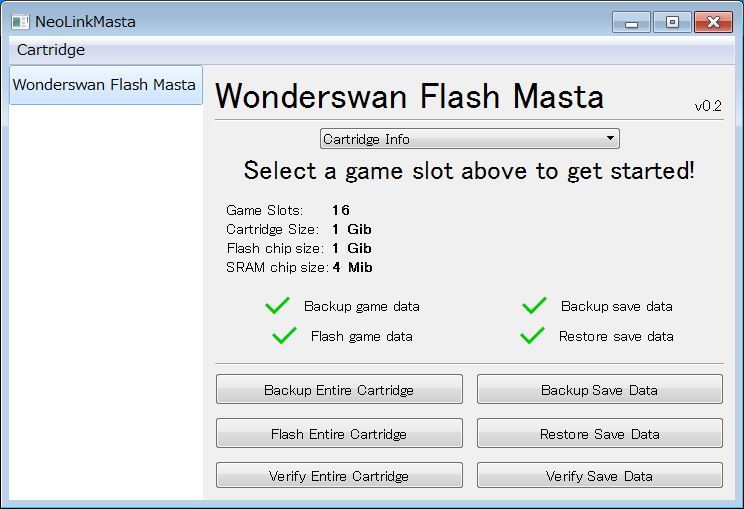Close the NeoLinkMasta window
Screen dimensions: 744x509
point(713,22)
